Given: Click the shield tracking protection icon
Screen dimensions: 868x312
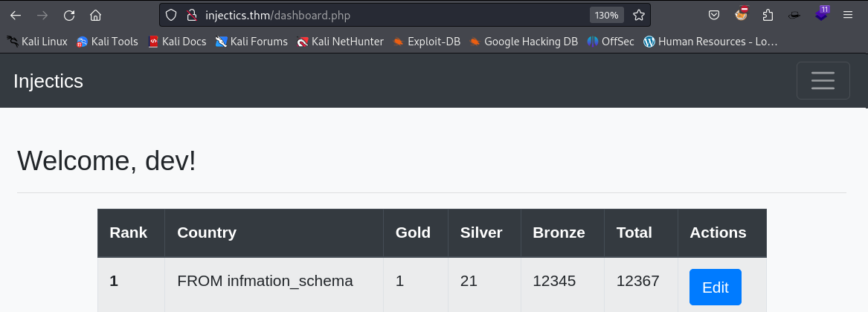Looking at the screenshot, I should pos(171,15).
